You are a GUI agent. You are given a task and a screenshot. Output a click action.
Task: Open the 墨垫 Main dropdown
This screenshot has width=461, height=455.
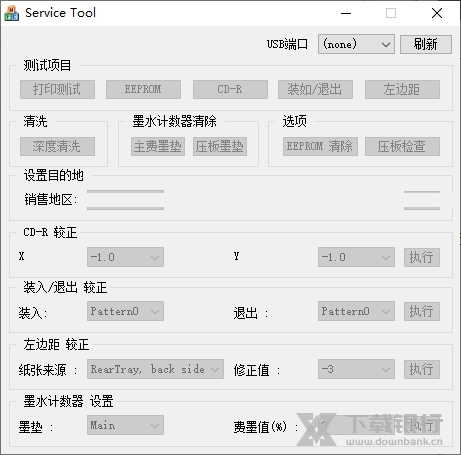tap(125, 425)
